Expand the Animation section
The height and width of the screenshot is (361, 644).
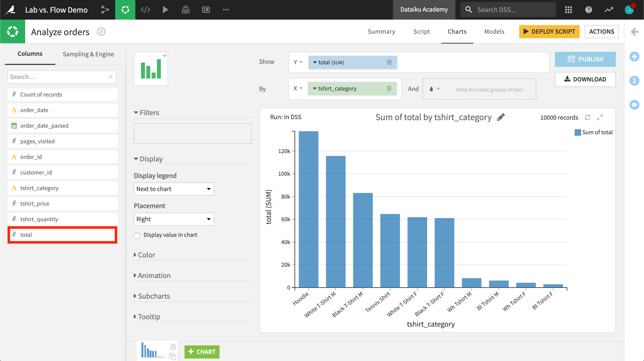pyautogui.click(x=154, y=275)
